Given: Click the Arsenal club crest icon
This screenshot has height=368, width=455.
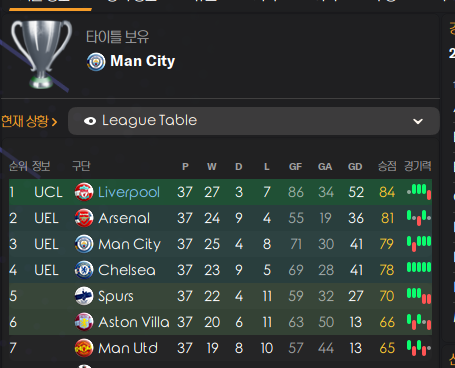Looking at the screenshot, I should click(x=84, y=218).
